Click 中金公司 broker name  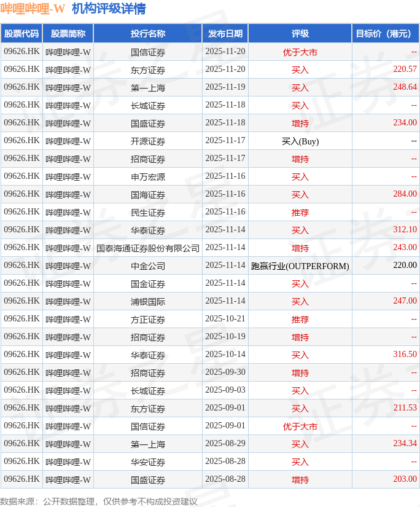tap(148, 265)
